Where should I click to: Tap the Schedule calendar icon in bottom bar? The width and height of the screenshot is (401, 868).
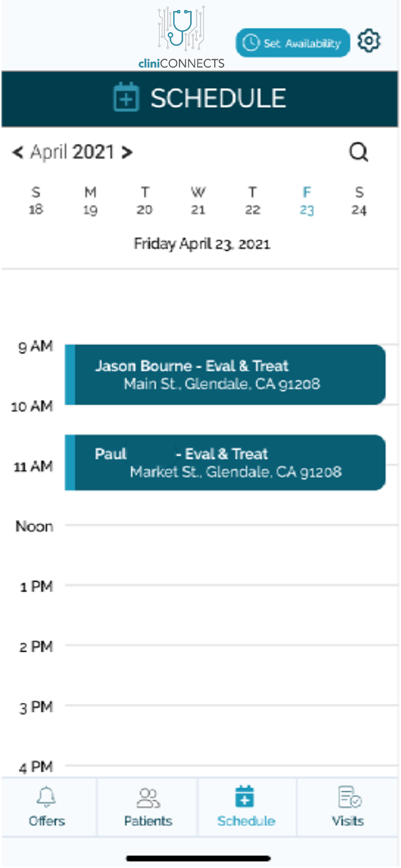245,797
